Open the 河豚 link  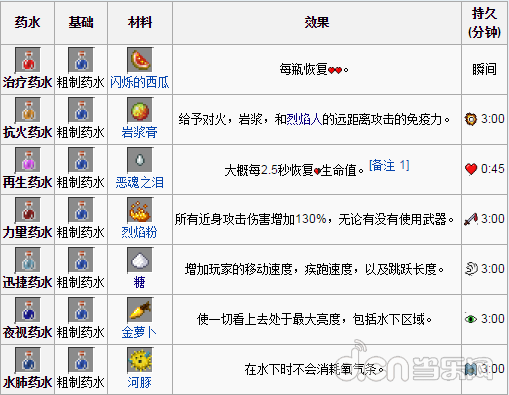tap(140, 382)
